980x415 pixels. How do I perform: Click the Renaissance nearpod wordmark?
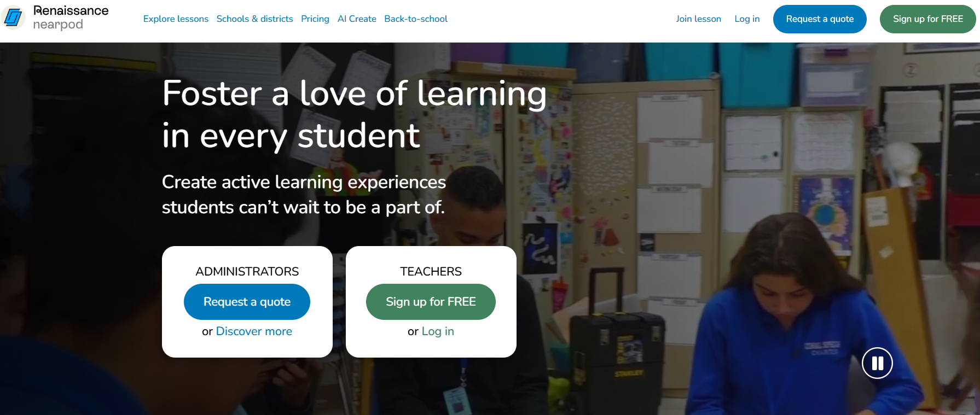click(x=71, y=17)
